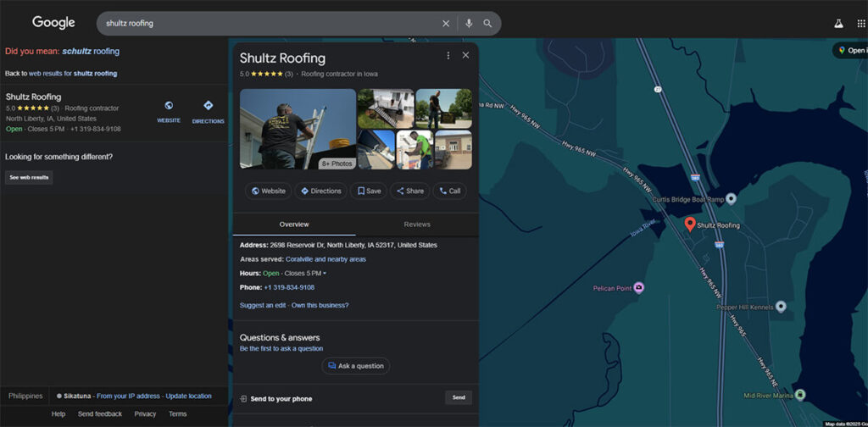
Task: Select Mid-River Marina map marker
Action: tap(799, 395)
